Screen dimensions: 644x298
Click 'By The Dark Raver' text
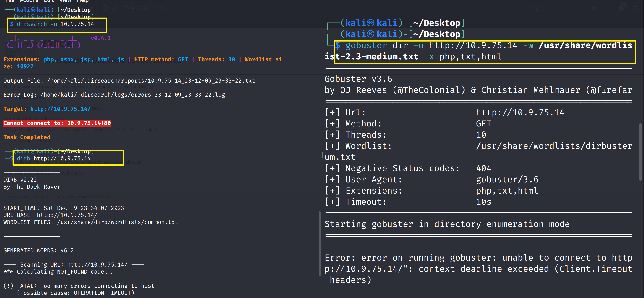[x=32, y=187]
